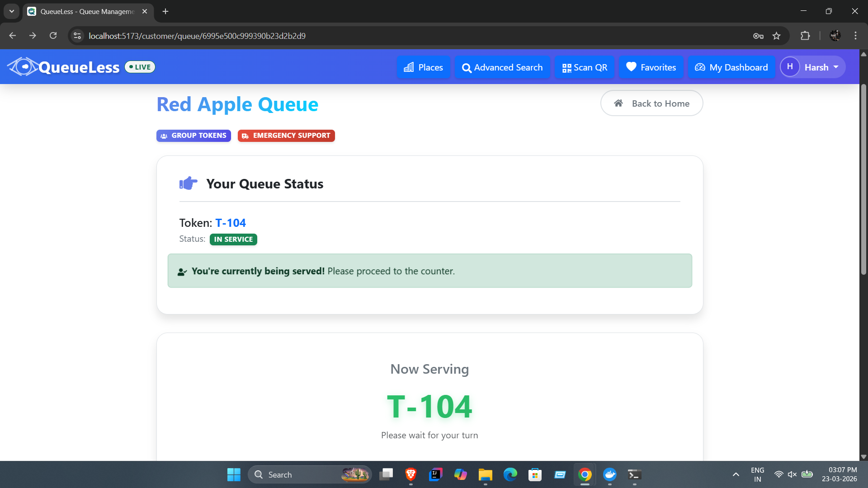This screenshot has width=868, height=488.
Task: Click the H avatar circle
Action: pyautogui.click(x=790, y=67)
